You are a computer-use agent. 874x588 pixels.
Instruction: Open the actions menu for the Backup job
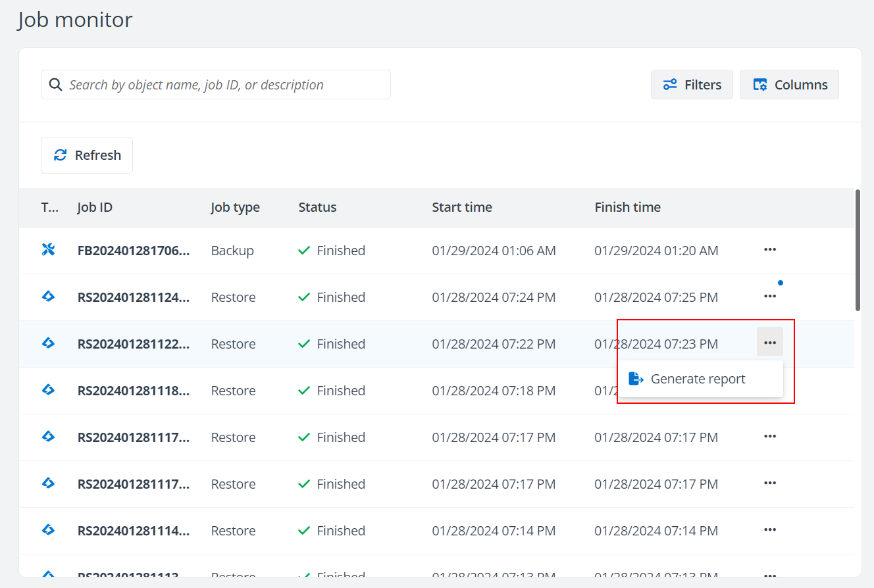tap(770, 250)
